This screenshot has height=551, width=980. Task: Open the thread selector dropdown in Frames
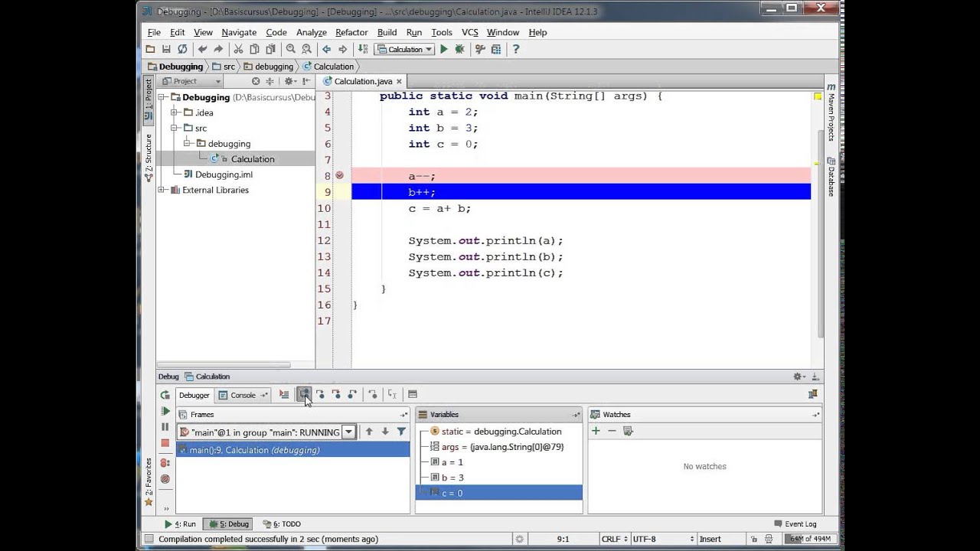tap(348, 432)
